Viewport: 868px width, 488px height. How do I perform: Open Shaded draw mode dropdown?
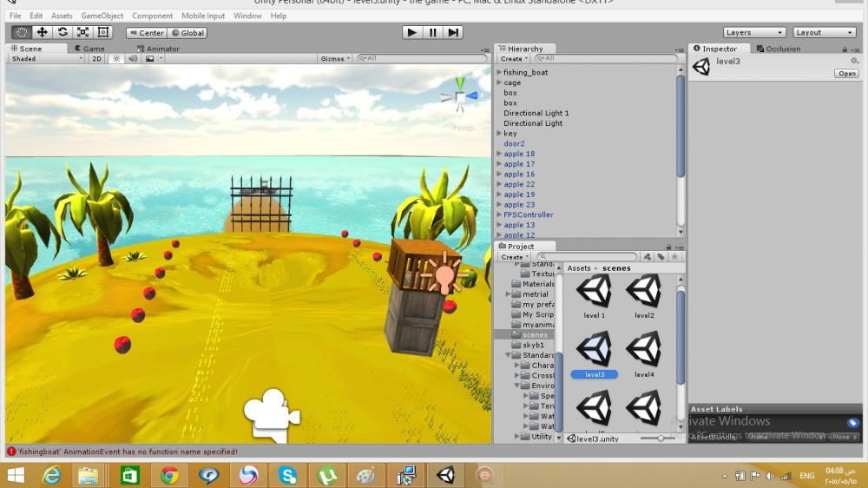(x=47, y=58)
